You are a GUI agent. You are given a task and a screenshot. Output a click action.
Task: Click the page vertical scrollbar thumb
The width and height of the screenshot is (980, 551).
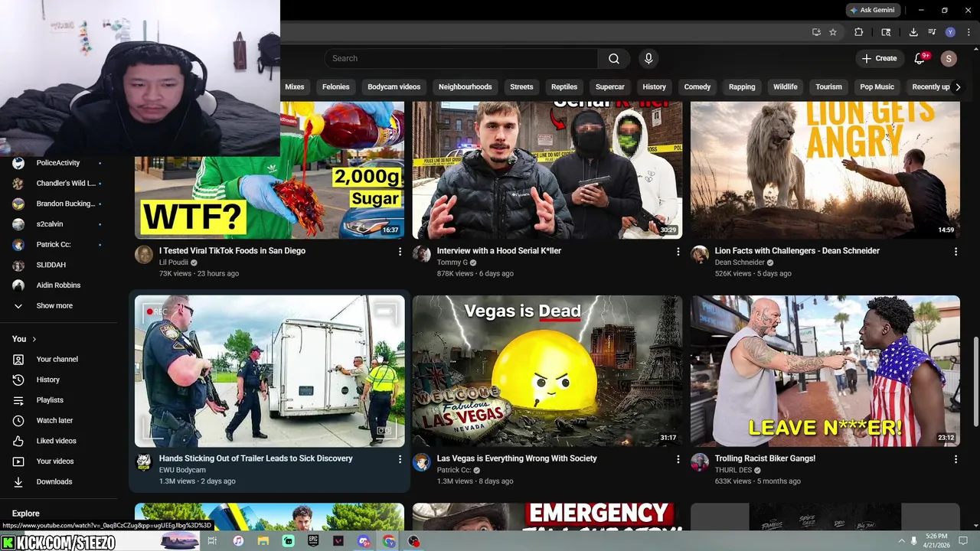pyautogui.click(x=975, y=380)
